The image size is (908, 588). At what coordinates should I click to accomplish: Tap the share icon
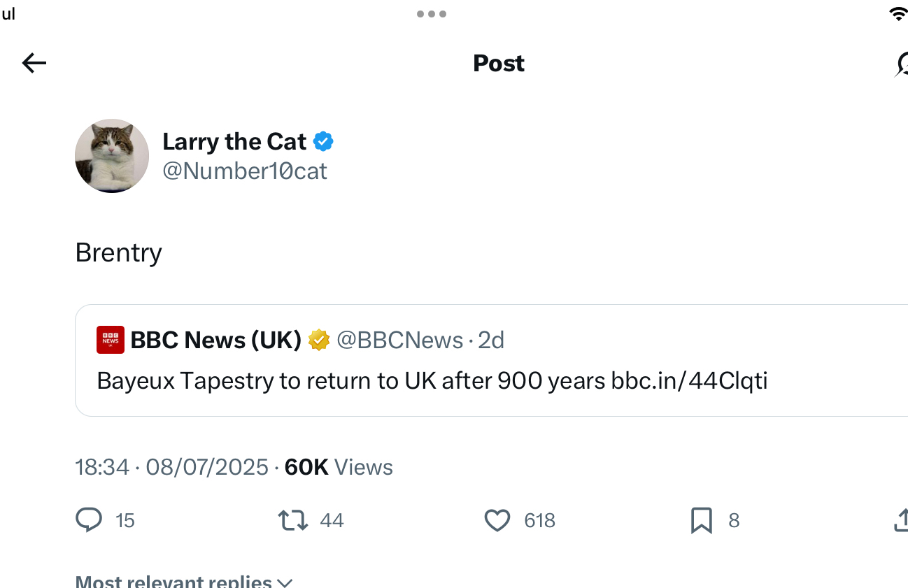click(901, 520)
